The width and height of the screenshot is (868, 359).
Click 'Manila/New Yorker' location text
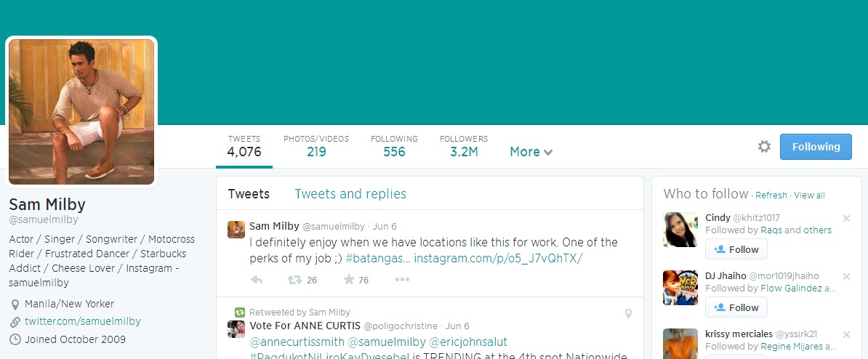coord(69,304)
